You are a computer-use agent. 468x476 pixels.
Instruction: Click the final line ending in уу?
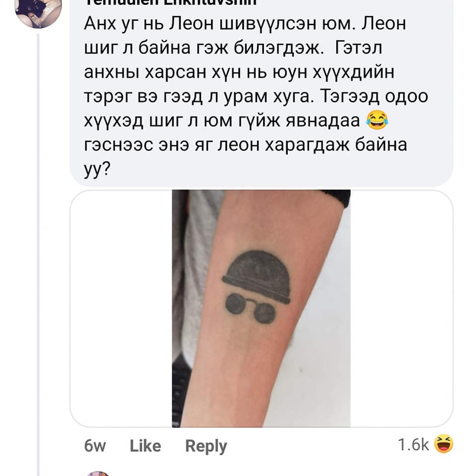tap(97, 169)
